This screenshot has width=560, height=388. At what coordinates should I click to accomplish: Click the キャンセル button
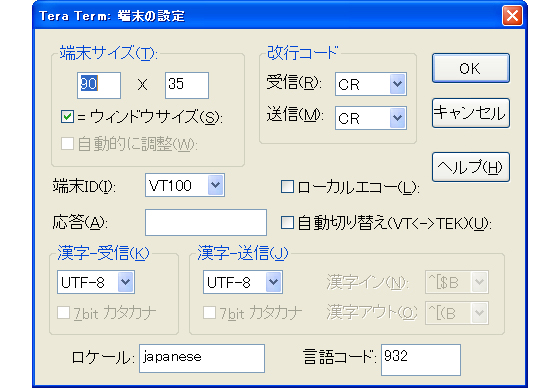471,113
